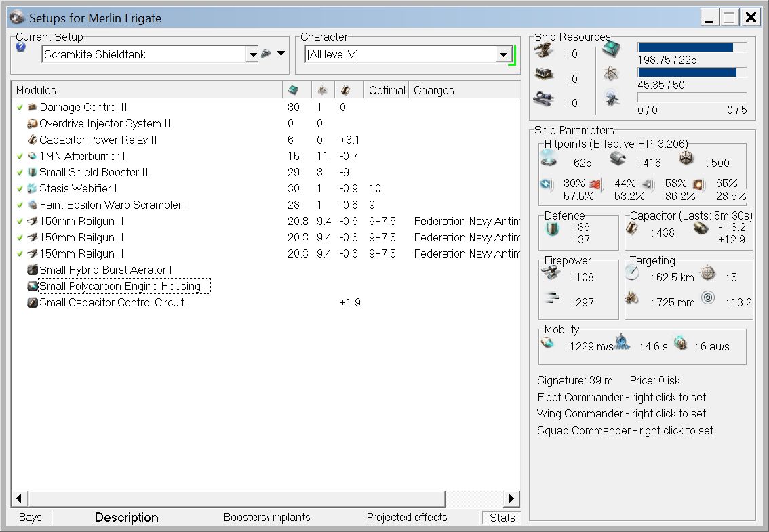Open the Current Setup dropdown arrow
The height and width of the screenshot is (532, 769).
(252, 54)
